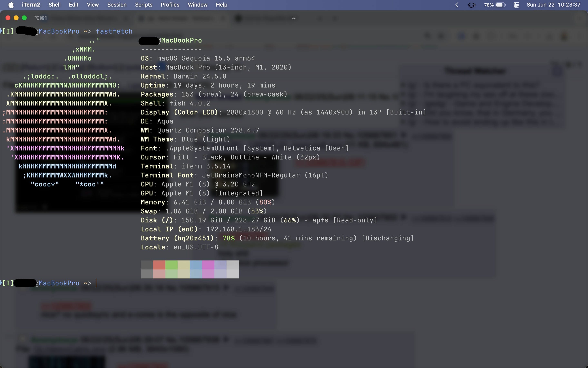
Task: Click 'Local IP (en0): 192.168.1.183/24' line
Action: [206, 230]
